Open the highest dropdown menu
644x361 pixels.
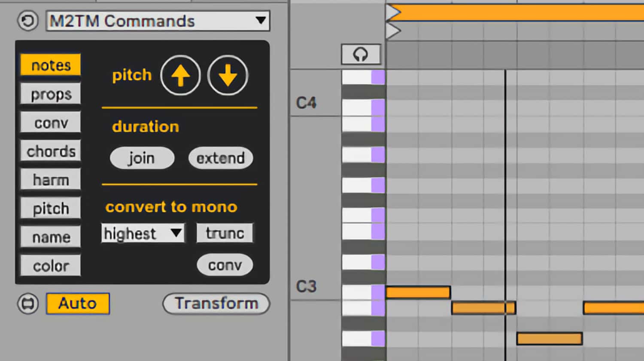click(143, 233)
